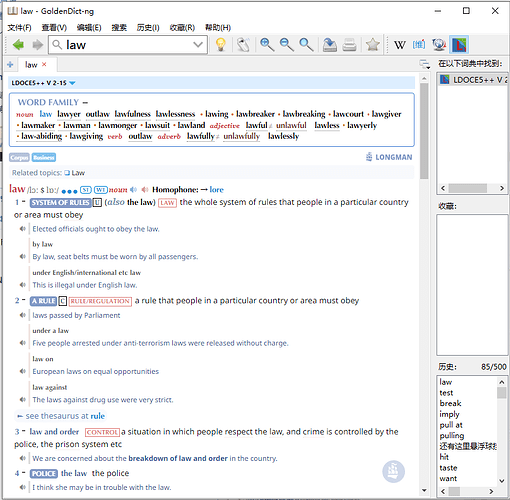Expand the LDOCE5++ V 2-15 header dropdown
This screenshot has width=510, height=500.
pos(72,83)
